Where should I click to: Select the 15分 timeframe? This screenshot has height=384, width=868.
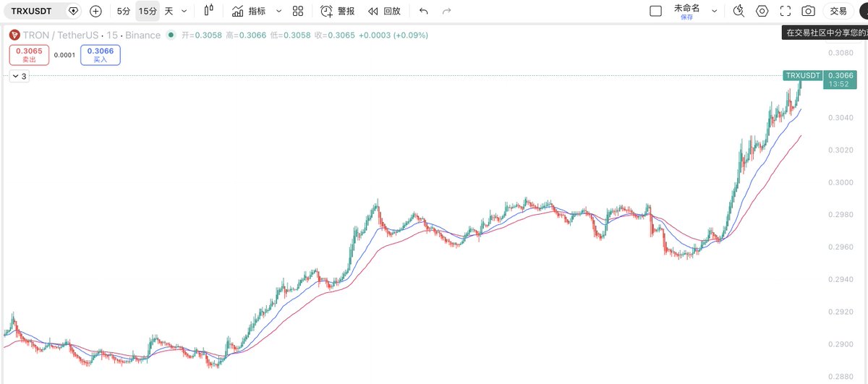[147, 12]
